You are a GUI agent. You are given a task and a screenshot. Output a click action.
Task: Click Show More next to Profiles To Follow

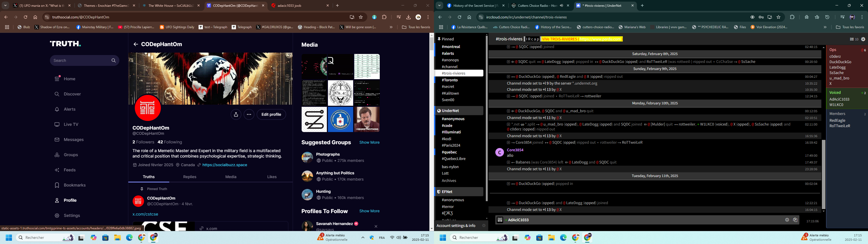coord(369,211)
